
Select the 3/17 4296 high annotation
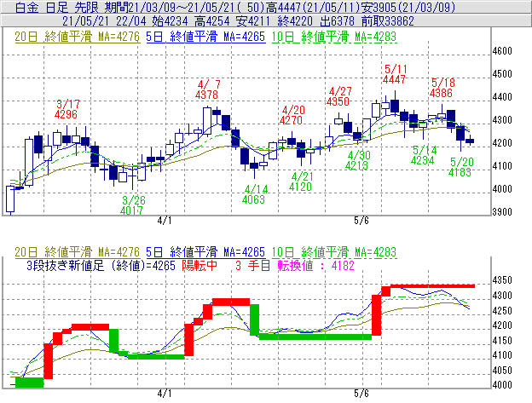(x=66, y=109)
